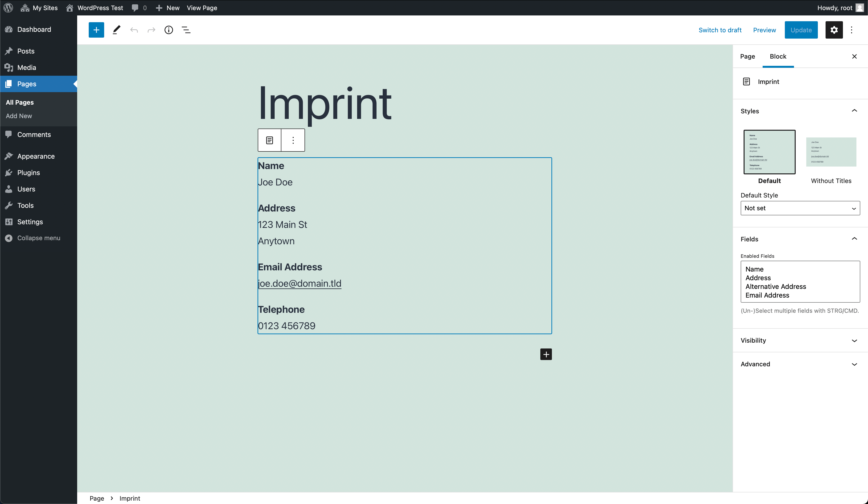868x504 pixels.
Task: Open Appearance in admin menu
Action: click(39, 156)
